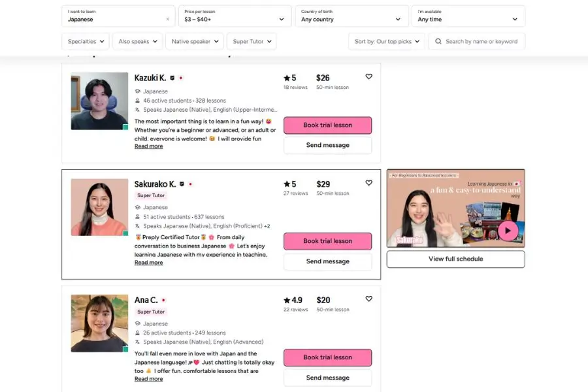Read more of Sakurako K.'s description

[x=148, y=263]
